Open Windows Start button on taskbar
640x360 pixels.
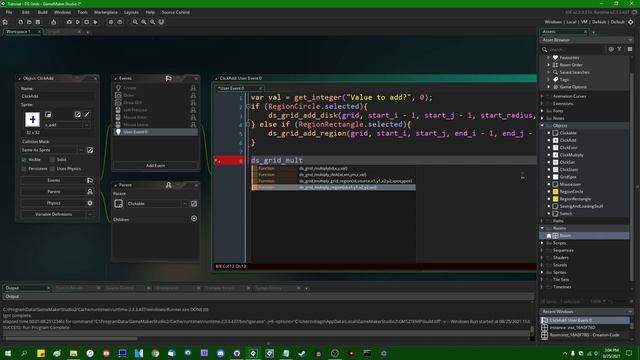click(8, 353)
